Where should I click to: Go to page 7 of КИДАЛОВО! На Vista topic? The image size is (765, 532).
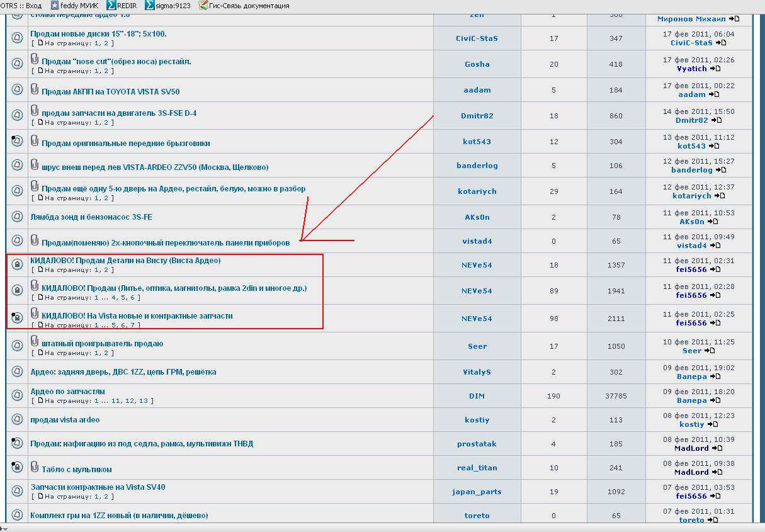tap(132, 325)
